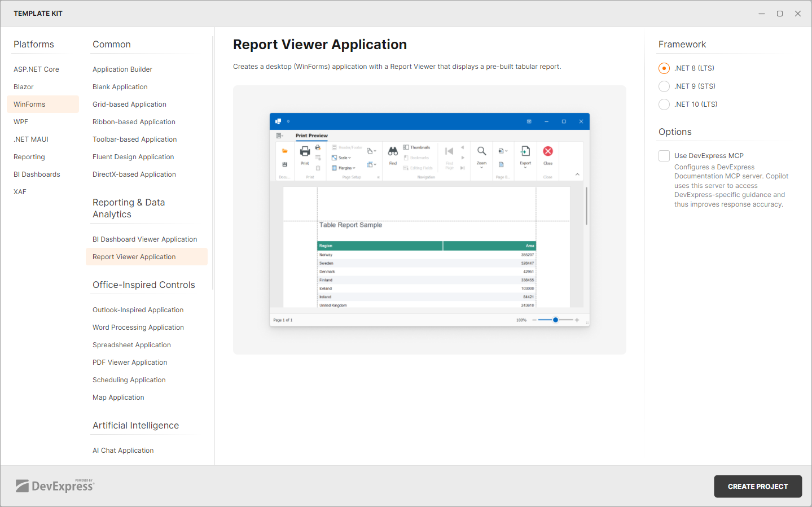The width and height of the screenshot is (812, 507).
Task: Switch to the WPF platform
Action: pyautogui.click(x=21, y=121)
